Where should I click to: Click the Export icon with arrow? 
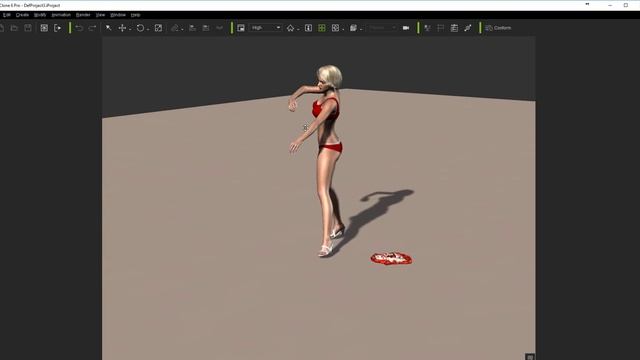click(x=58, y=28)
